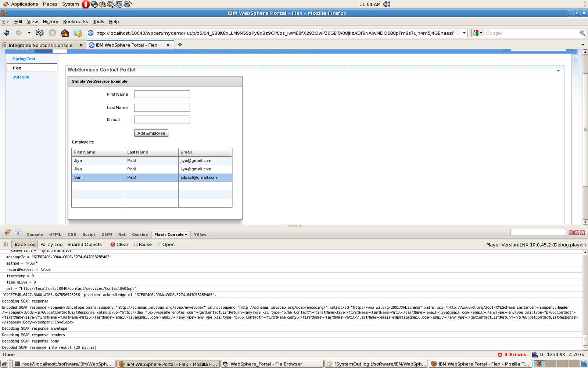Click the Flash console vertical scrollbar
The image size is (588, 368).
coord(585,300)
